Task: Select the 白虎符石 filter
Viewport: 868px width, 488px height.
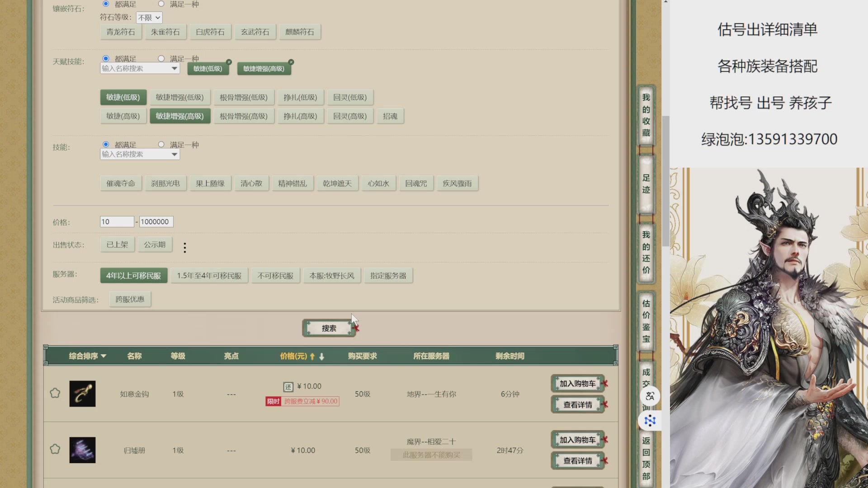Action: coord(210,32)
